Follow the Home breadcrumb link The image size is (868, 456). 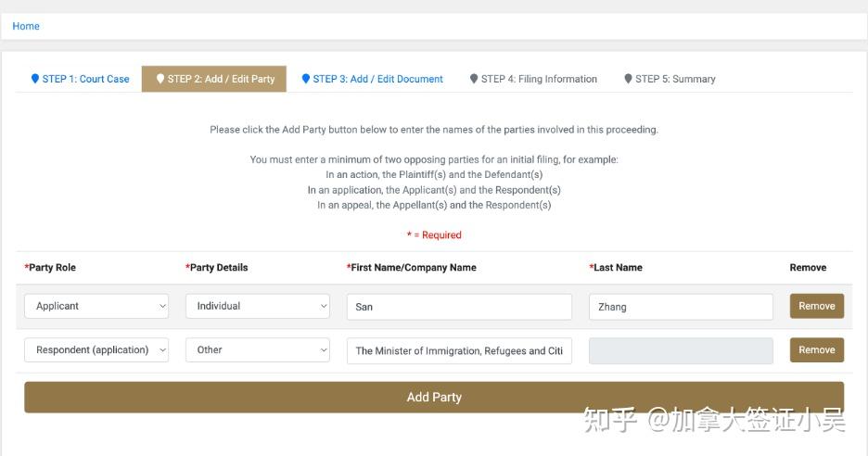pos(26,26)
